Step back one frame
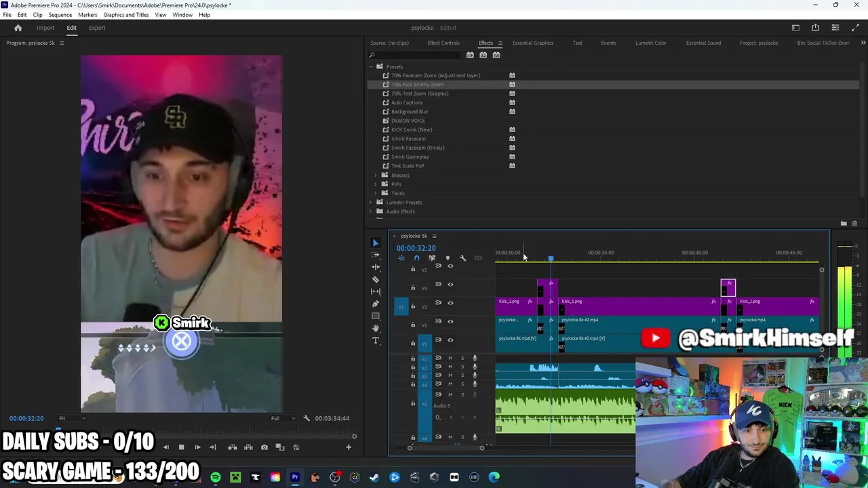Screen dimensions: 868x488 (165, 447)
